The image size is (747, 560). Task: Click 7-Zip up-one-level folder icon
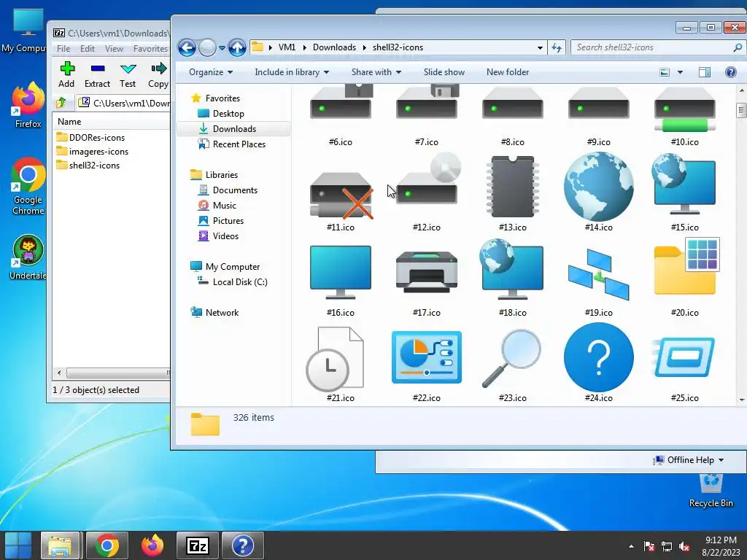coord(61,102)
